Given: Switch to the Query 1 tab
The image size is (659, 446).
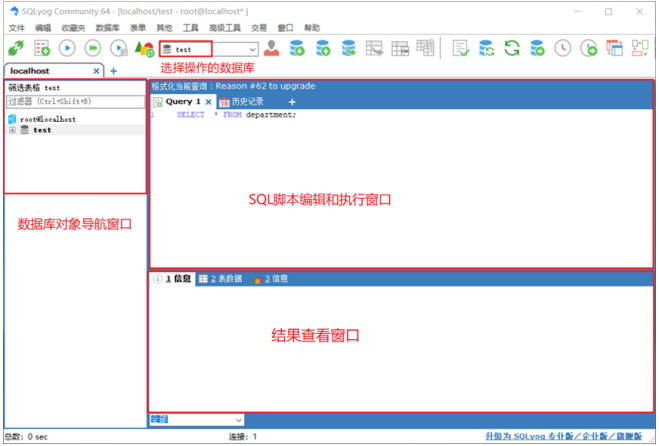Looking at the screenshot, I should (183, 102).
